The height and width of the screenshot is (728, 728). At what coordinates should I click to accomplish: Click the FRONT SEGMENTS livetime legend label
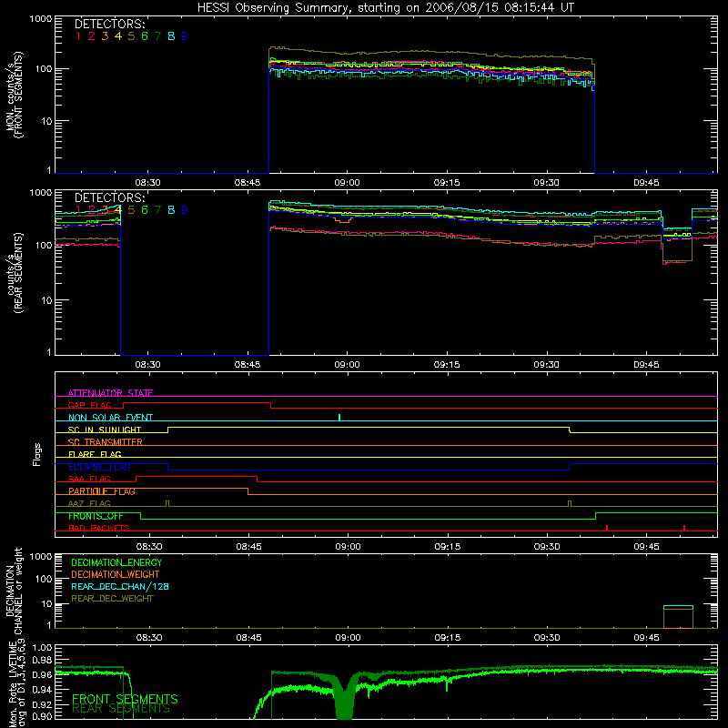click(x=125, y=699)
